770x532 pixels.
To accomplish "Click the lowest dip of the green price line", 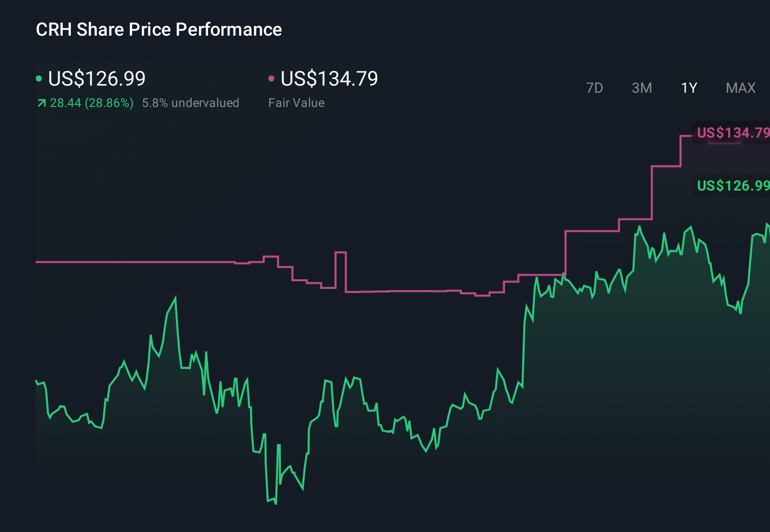I will point(275,503).
